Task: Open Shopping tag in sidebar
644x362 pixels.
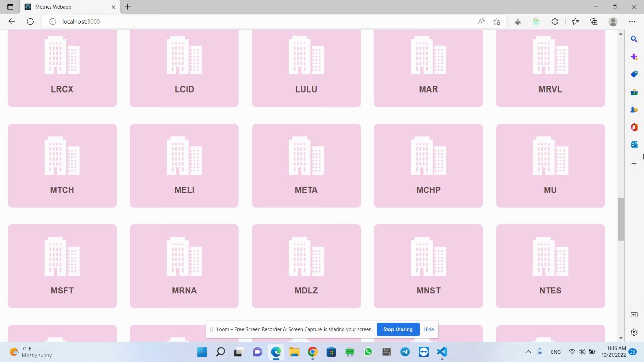Action: point(634,74)
